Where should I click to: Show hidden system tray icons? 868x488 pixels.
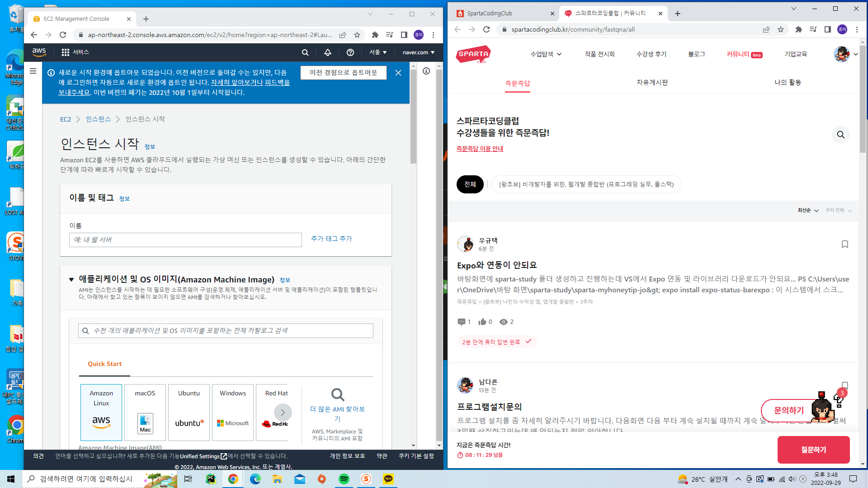pos(738,479)
